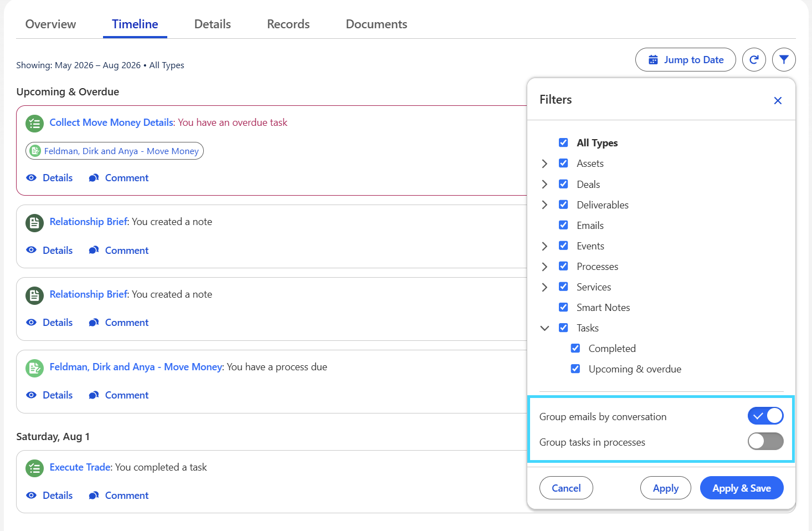Uncheck the Emails filter checkbox
This screenshot has height=531, width=812.
coord(563,225)
